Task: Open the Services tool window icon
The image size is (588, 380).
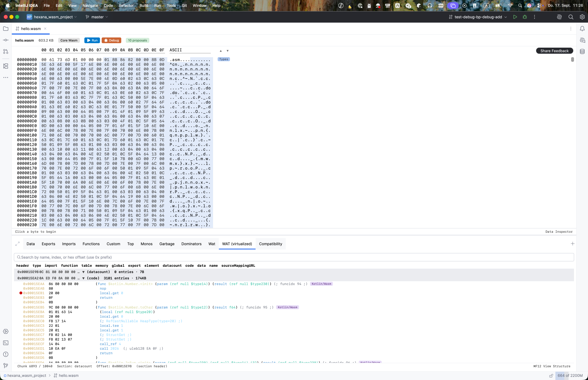Action: click(6, 331)
